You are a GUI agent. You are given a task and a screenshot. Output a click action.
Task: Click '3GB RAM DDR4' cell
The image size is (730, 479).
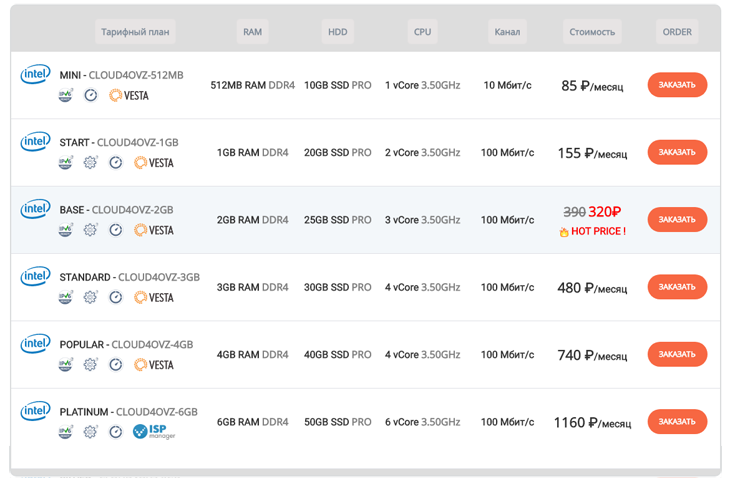point(253,287)
